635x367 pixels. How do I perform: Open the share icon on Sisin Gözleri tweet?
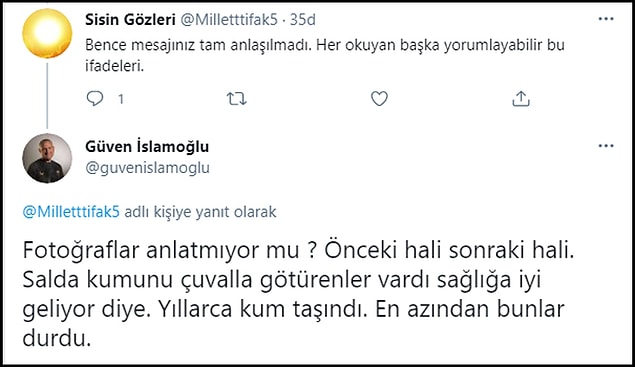(x=521, y=98)
